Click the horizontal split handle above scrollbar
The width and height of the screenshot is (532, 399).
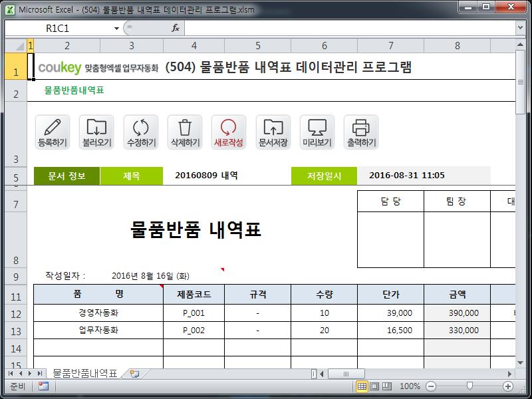coord(314,374)
